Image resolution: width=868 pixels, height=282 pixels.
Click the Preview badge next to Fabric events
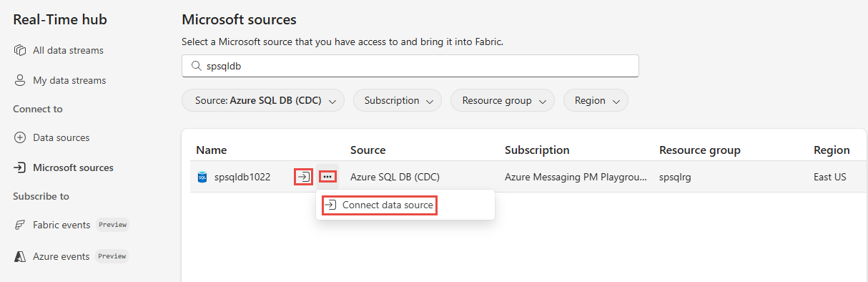pos(112,225)
